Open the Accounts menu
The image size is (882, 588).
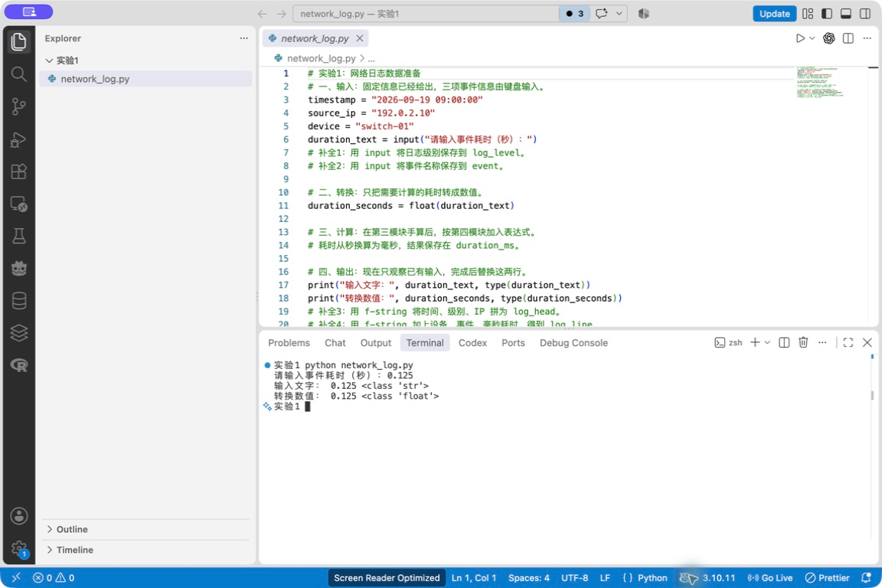click(x=18, y=516)
